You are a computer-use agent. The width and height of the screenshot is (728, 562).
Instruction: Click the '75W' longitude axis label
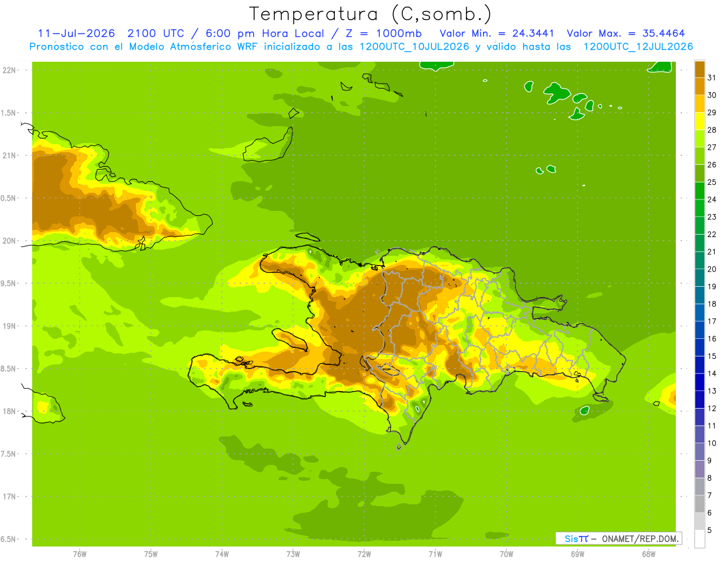tap(151, 554)
